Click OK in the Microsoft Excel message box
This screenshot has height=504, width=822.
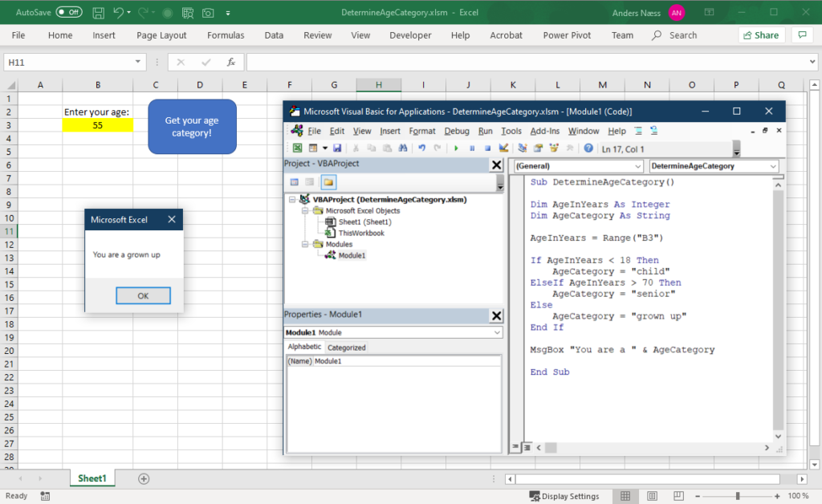coord(143,295)
